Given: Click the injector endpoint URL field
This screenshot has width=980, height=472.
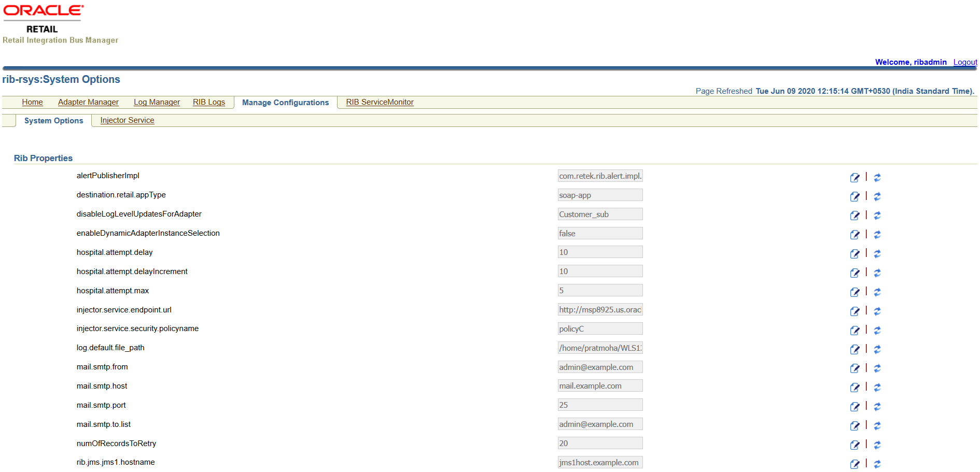Looking at the screenshot, I should (600, 309).
